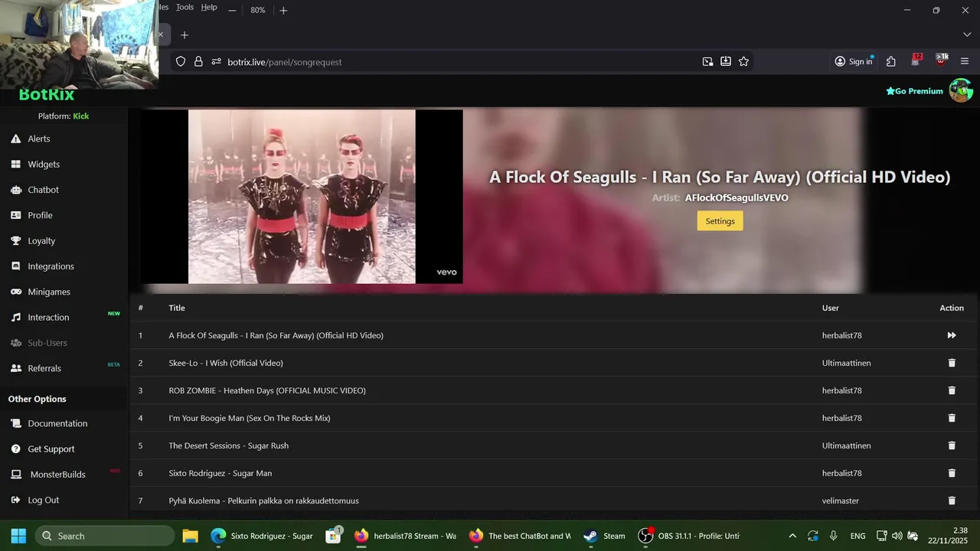This screenshot has width=980, height=551.
Task: Click the browser Sign in button
Action: (854, 62)
